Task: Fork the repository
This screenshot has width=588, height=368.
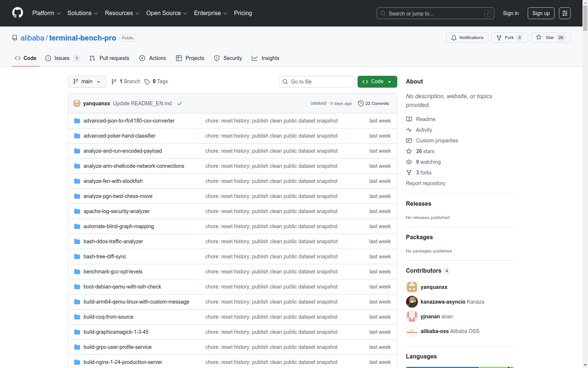Action: pos(510,38)
